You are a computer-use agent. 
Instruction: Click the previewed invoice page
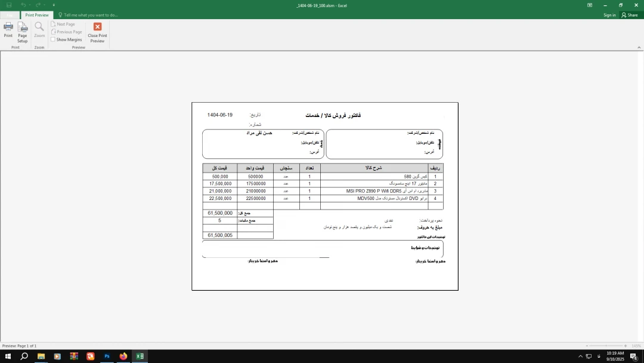point(325,196)
